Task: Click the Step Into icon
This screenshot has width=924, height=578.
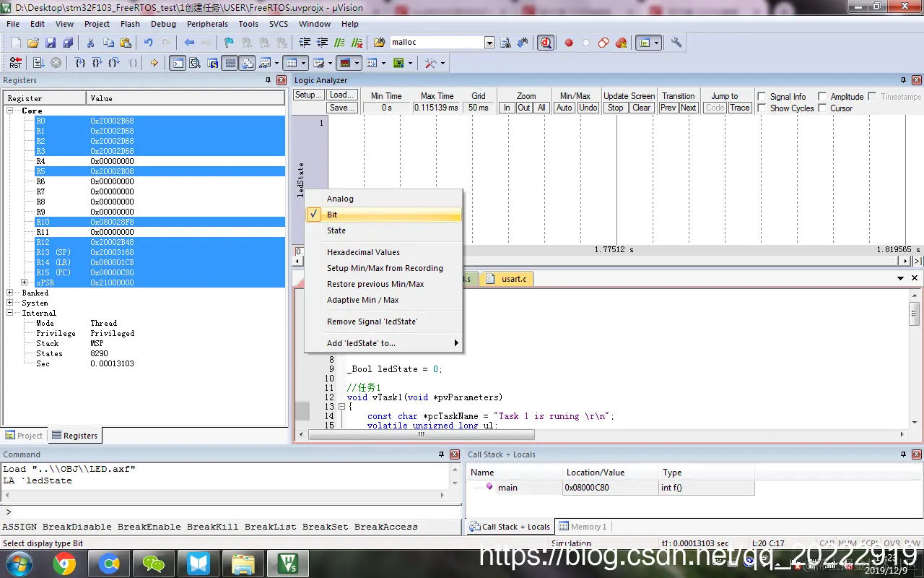Action: [80, 63]
